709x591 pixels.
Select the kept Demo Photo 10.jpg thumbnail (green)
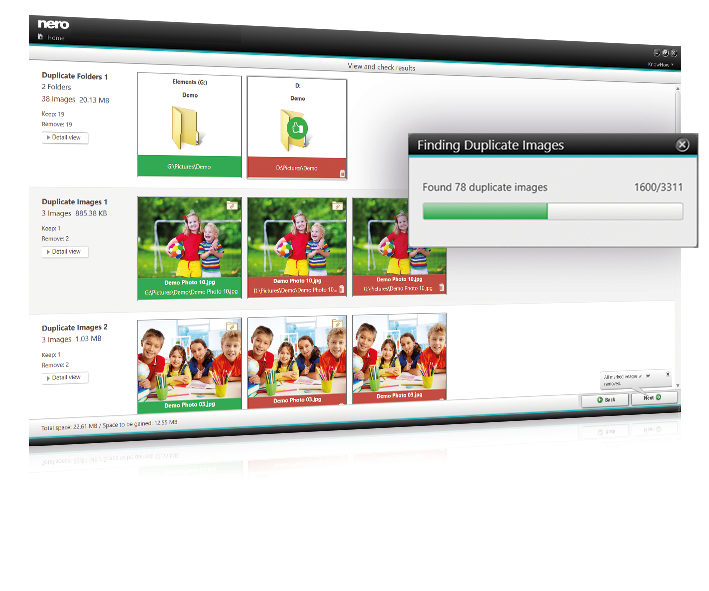pyautogui.click(x=189, y=248)
